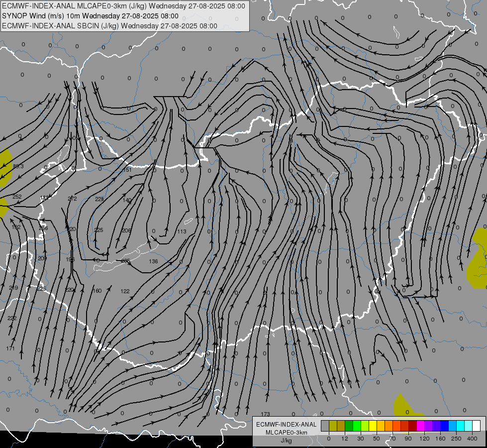Click the map value '206'
This screenshot has height=448, width=487.
point(127,230)
